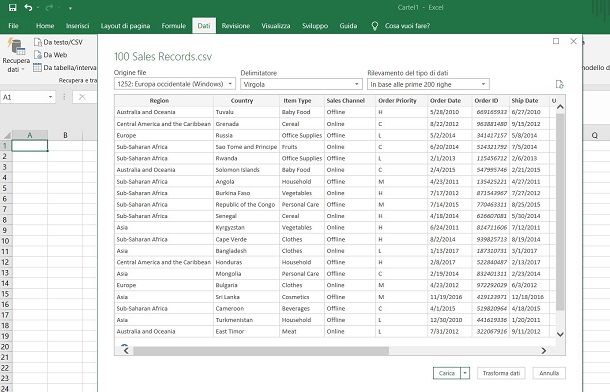Image resolution: width=610 pixels, height=392 pixels.
Task: Click the Region column header
Action: pos(164,101)
